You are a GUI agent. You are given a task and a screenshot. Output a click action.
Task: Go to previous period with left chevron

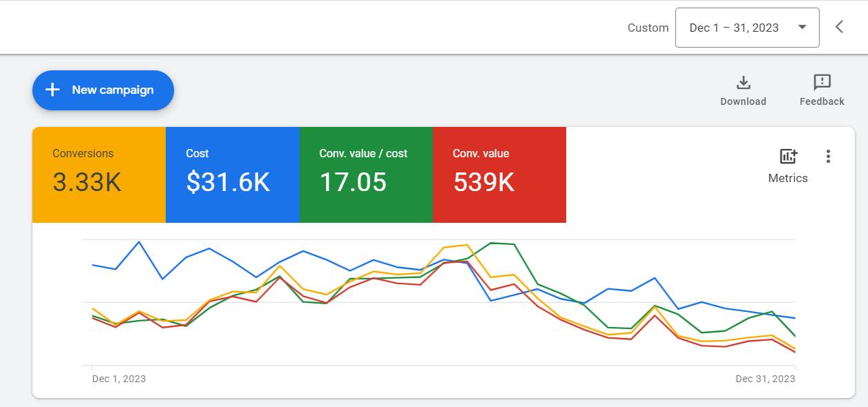pyautogui.click(x=840, y=27)
